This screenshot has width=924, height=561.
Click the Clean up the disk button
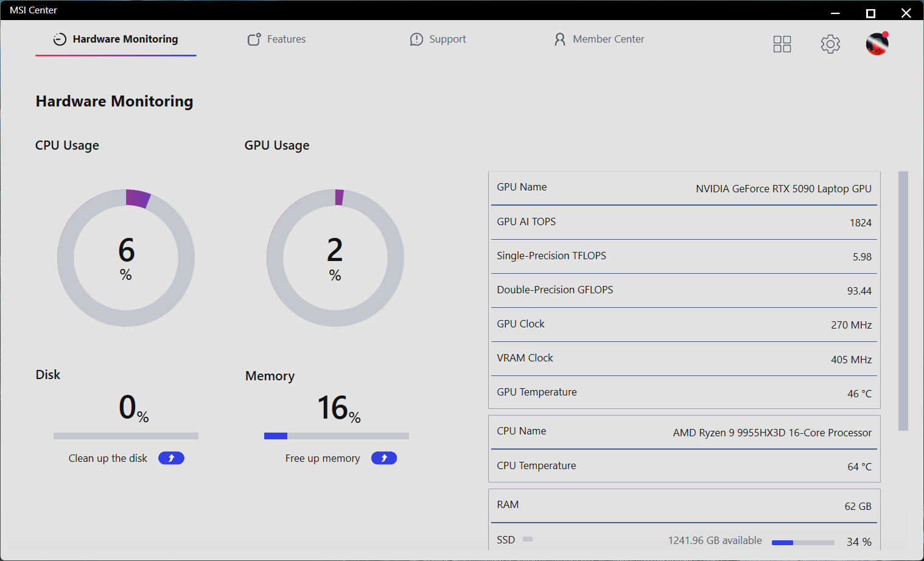point(171,458)
